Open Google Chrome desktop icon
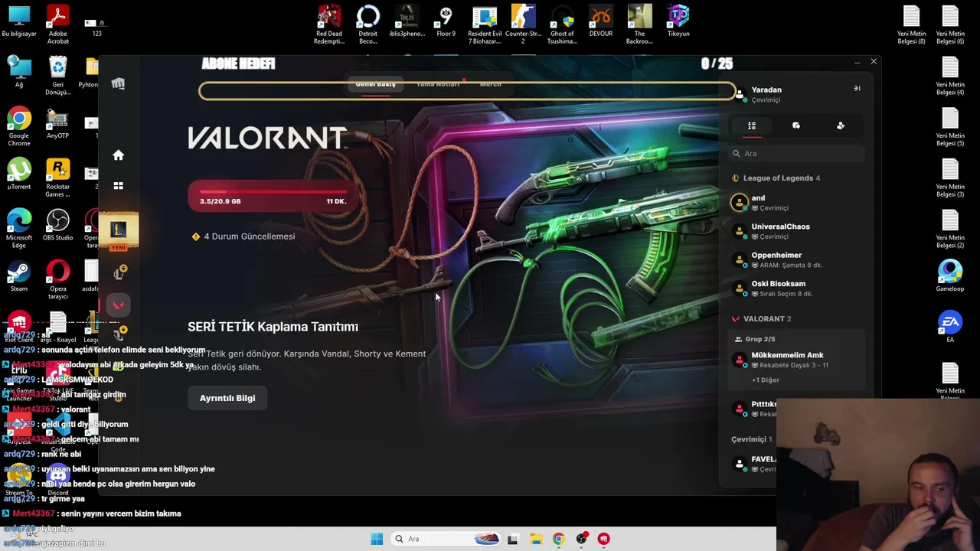This screenshot has height=551, width=980. tap(19, 127)
